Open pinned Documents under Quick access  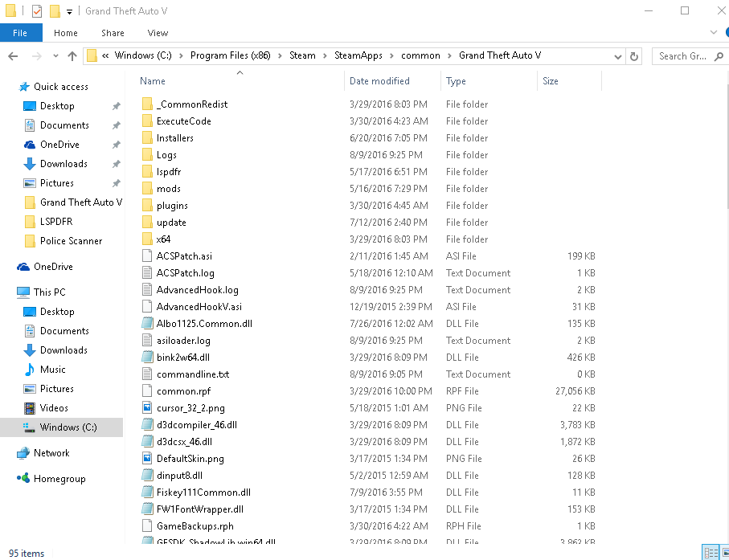click(64, 125)
